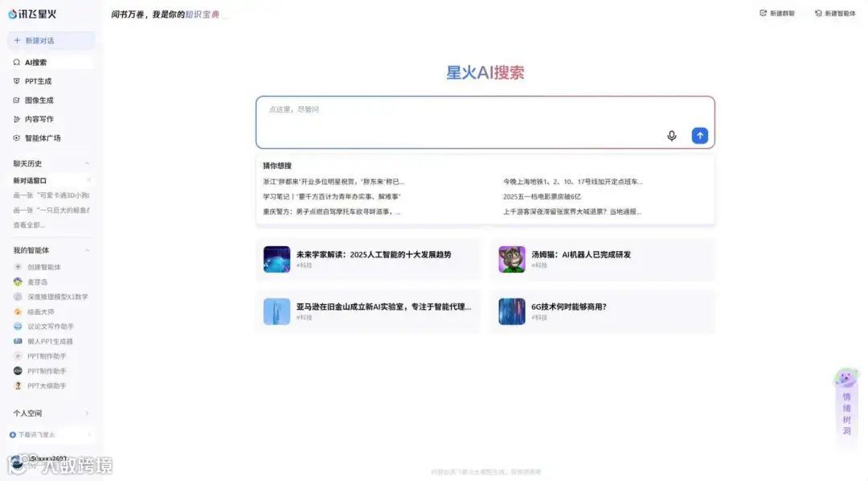Select suggestion 2025五一档电影票房破6亿

coord(542,196)
